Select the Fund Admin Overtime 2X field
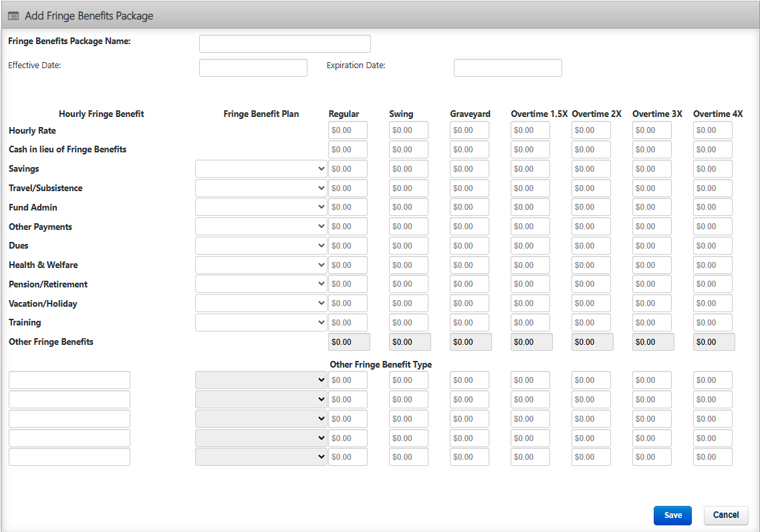The width and height of the screenshot is (760, 532). (591, 207)
